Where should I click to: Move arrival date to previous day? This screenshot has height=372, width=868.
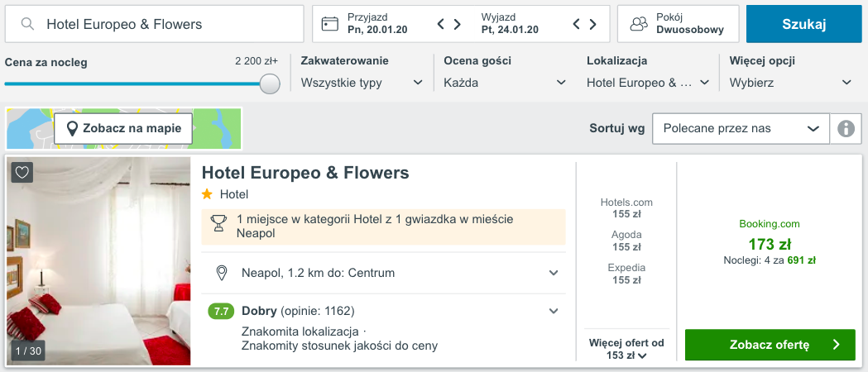[441, 24]
